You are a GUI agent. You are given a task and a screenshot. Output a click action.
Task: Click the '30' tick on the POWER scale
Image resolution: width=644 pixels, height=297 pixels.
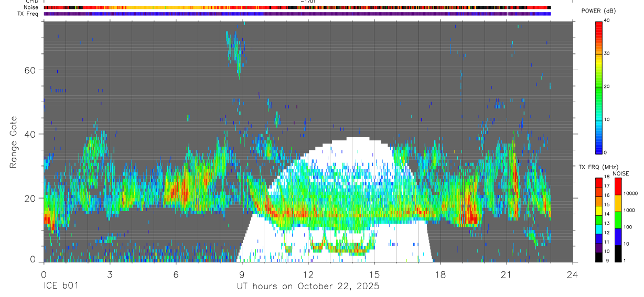point(607,53)
